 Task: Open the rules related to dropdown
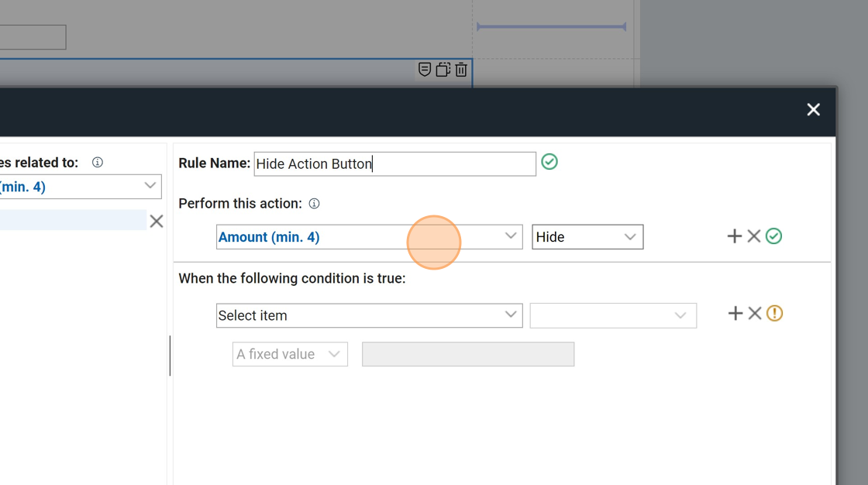[x=80, y=187]
